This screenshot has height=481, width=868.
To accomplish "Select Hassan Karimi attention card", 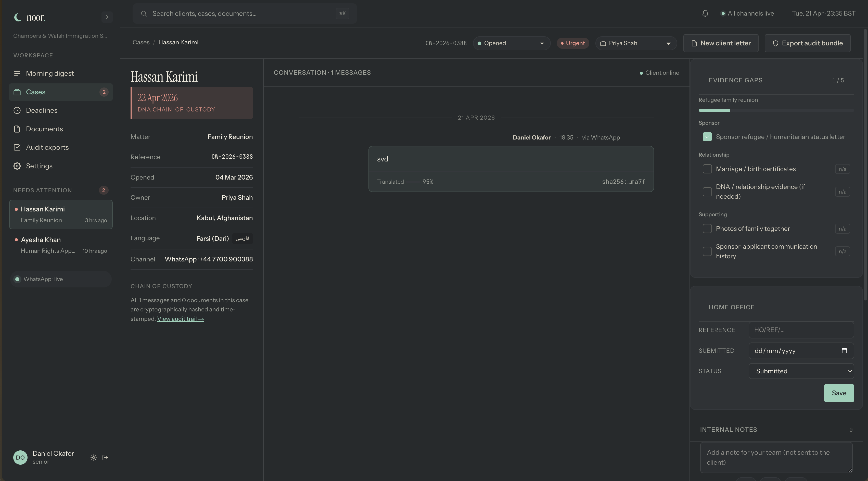I will tap(61, 214).
